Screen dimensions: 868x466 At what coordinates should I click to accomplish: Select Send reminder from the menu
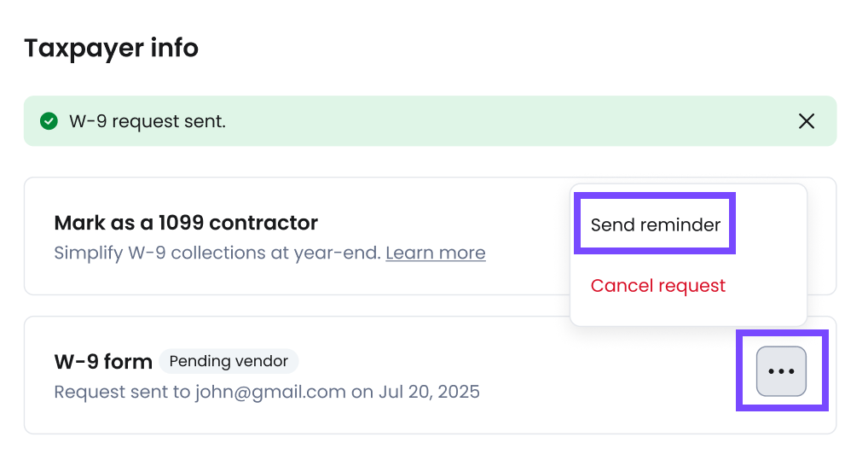[x=655, y=225]
